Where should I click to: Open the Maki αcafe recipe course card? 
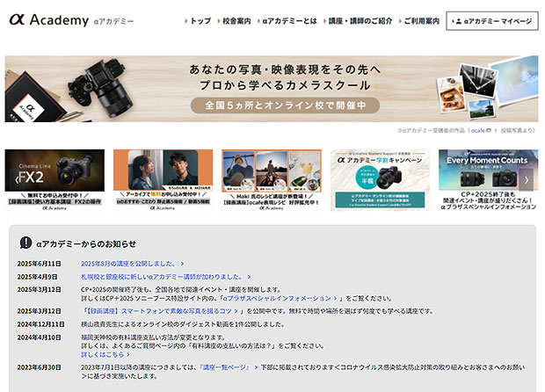(272, 180)
